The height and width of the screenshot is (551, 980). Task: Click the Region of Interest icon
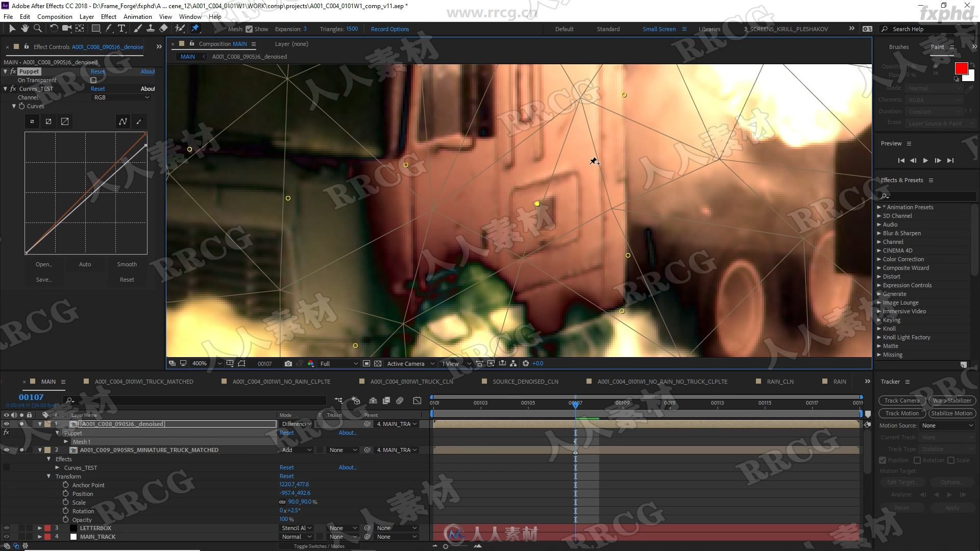point(366,364)
